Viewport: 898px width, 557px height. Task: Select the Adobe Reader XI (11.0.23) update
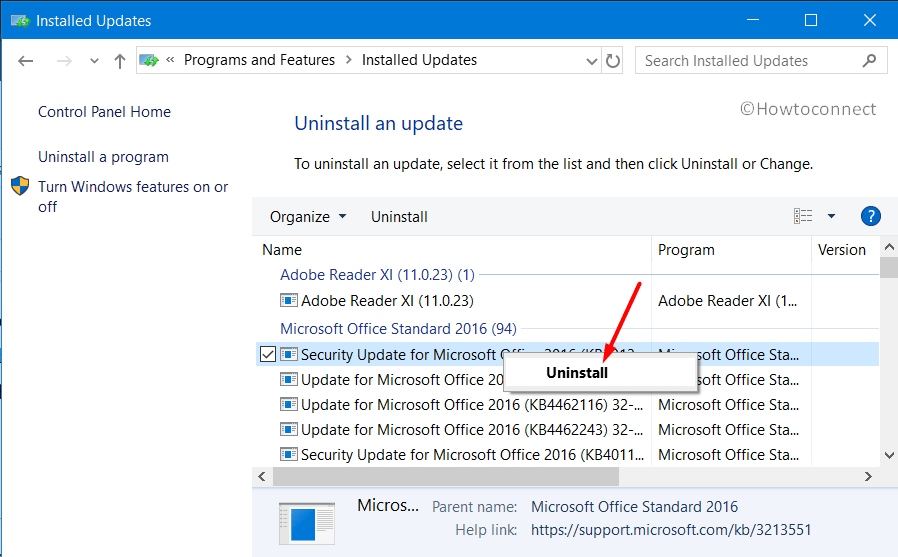pos(387,301)
